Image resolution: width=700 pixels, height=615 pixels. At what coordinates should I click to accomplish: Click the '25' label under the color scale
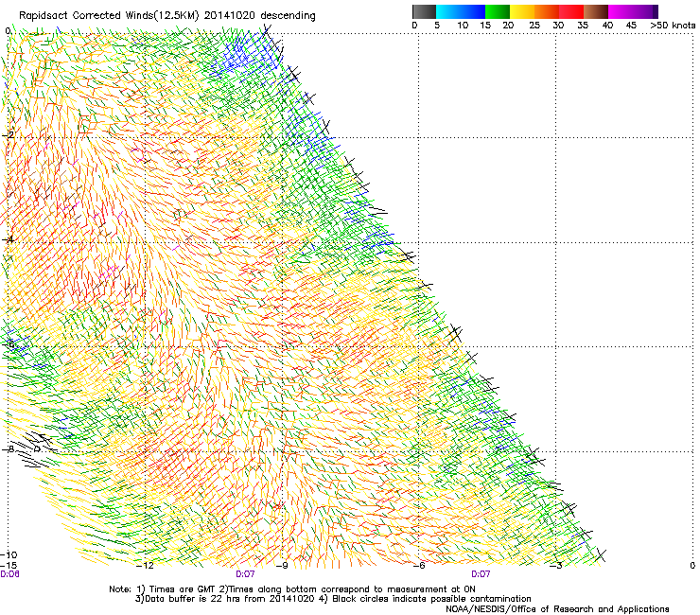534,26
